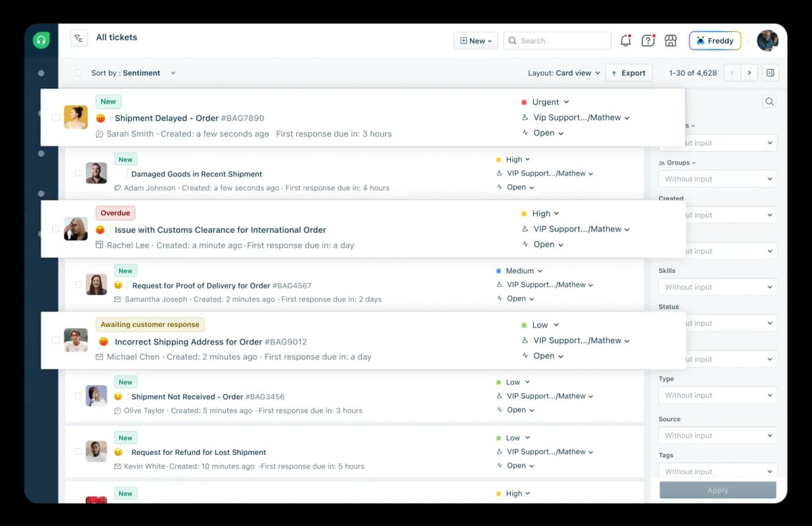Launch the Freddy AI assistant

[x=715, y=41]
